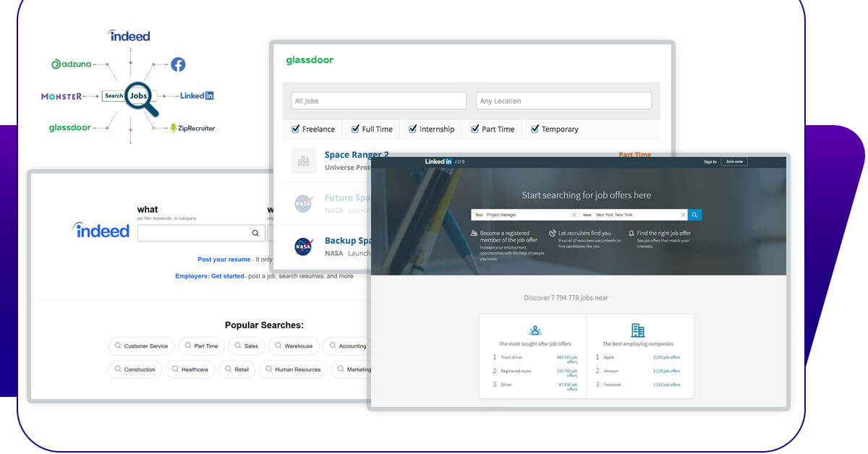The image size is (868, 454).
Task: Open the Backup Space job listing
Action: click(x=347, y=241)
